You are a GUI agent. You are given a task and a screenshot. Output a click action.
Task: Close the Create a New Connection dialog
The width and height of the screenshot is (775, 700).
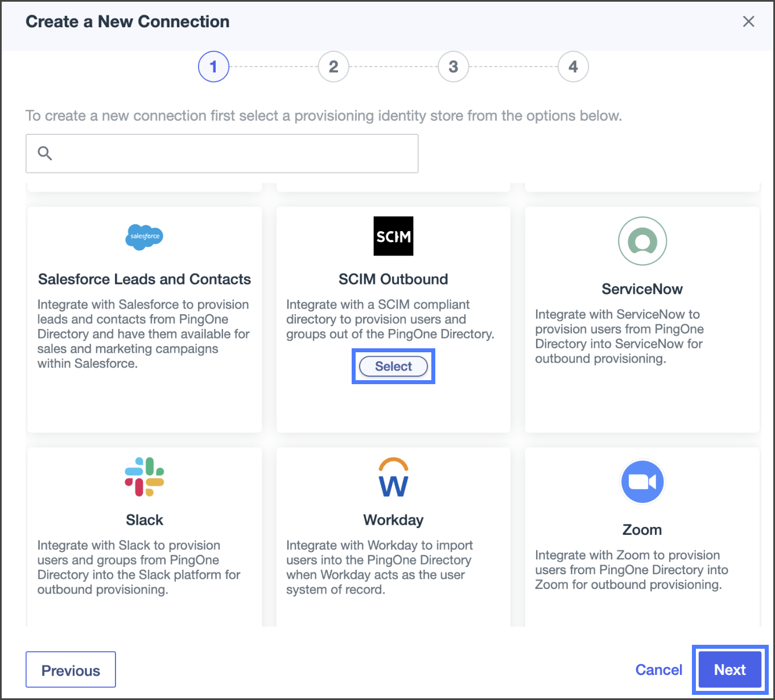(x=748, y=22)
